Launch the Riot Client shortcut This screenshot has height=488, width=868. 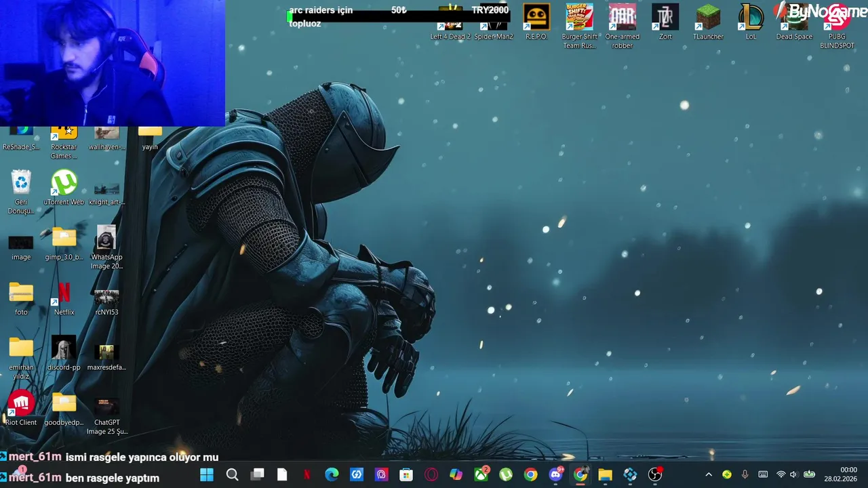21,409
